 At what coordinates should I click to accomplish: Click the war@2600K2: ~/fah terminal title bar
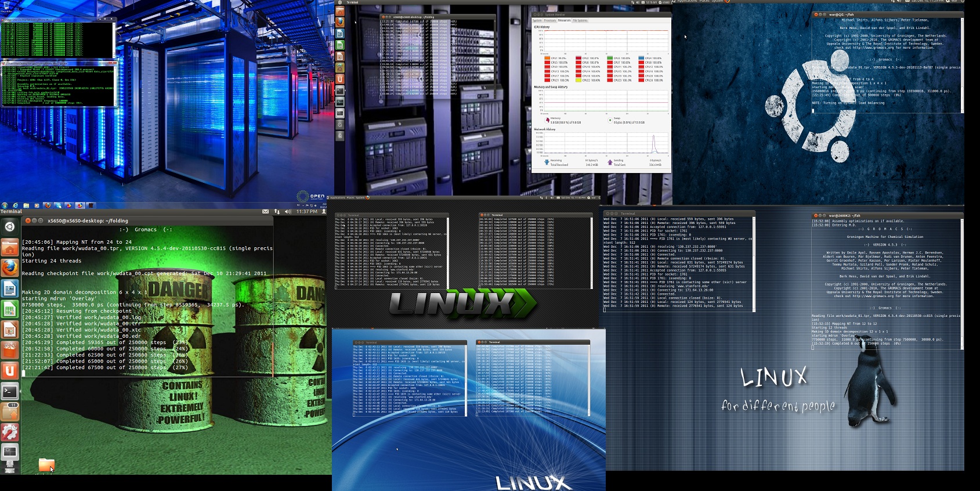pos(887,215)
